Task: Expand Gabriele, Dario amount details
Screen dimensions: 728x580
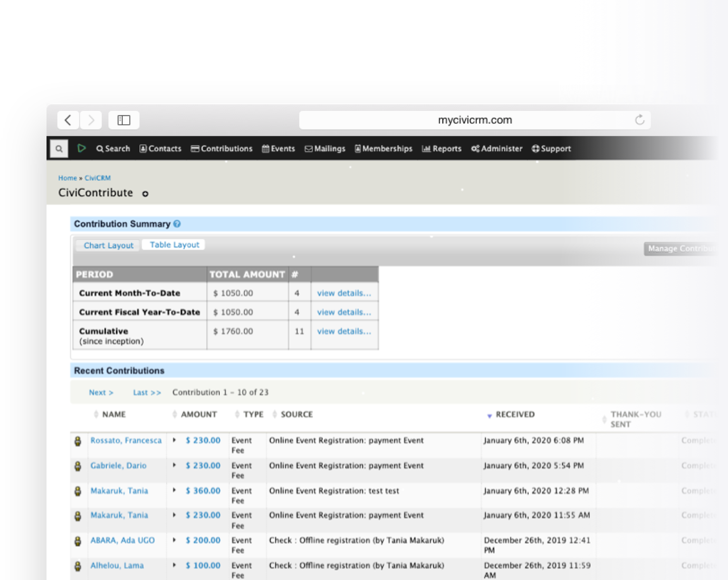Action: click(x=174, y=465)
